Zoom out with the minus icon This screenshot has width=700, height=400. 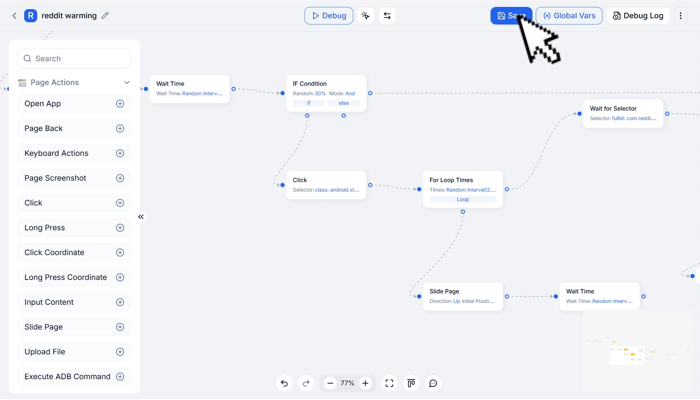[330, 383]
